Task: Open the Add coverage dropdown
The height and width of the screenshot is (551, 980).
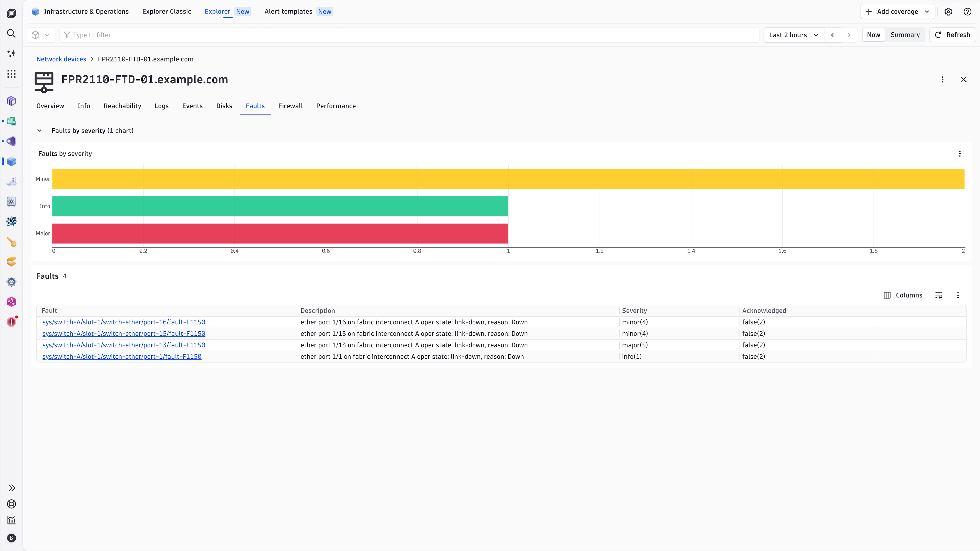Action: 898,12
